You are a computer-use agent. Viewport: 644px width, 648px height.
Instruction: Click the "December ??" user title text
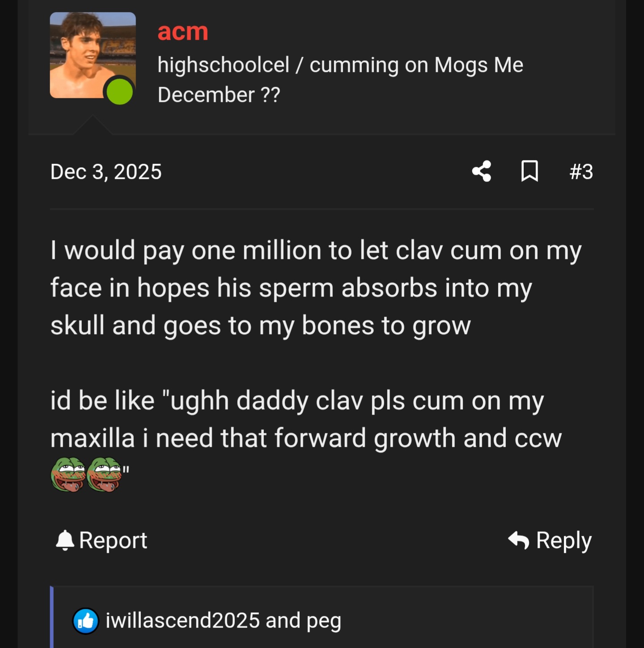[x=219, y=95]
